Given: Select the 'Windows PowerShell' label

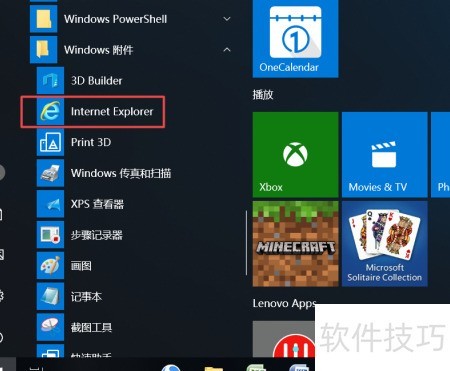Looking at the screenshot, I should (115, 19).
